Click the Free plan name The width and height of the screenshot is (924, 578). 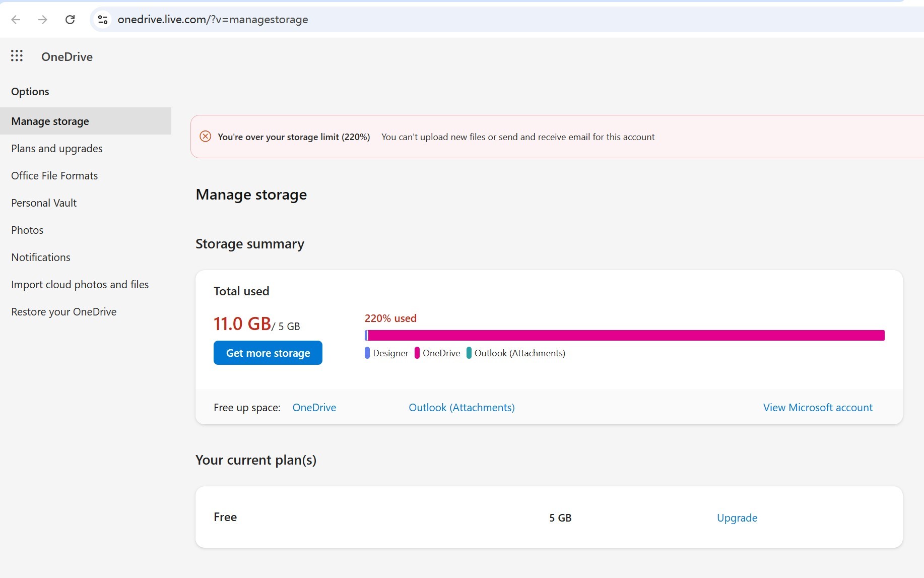coord(225,517)
